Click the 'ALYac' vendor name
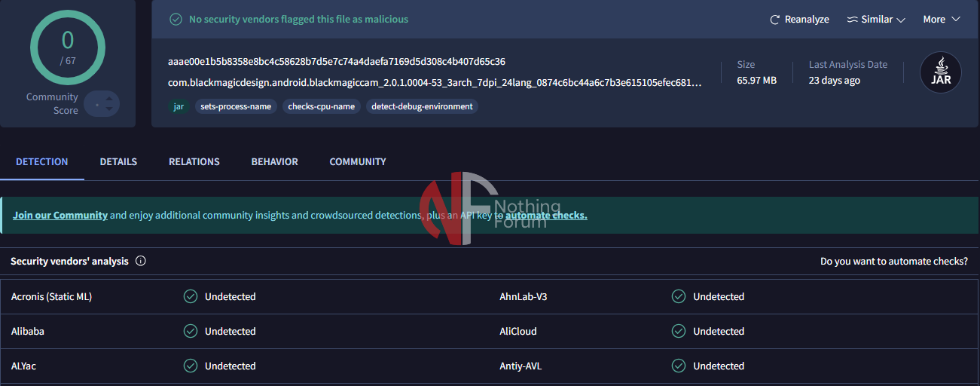 [23, 366]
